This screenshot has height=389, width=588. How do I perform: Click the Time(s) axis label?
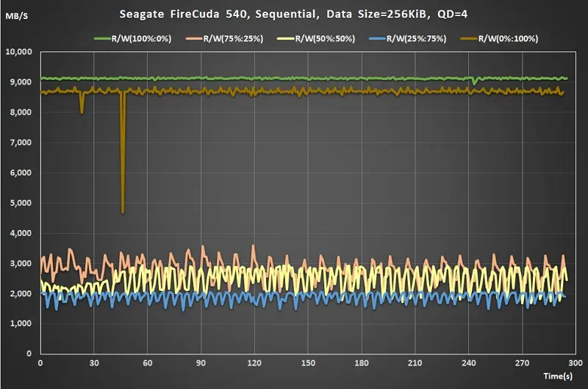pyautogui.click(x=558, y=376)
